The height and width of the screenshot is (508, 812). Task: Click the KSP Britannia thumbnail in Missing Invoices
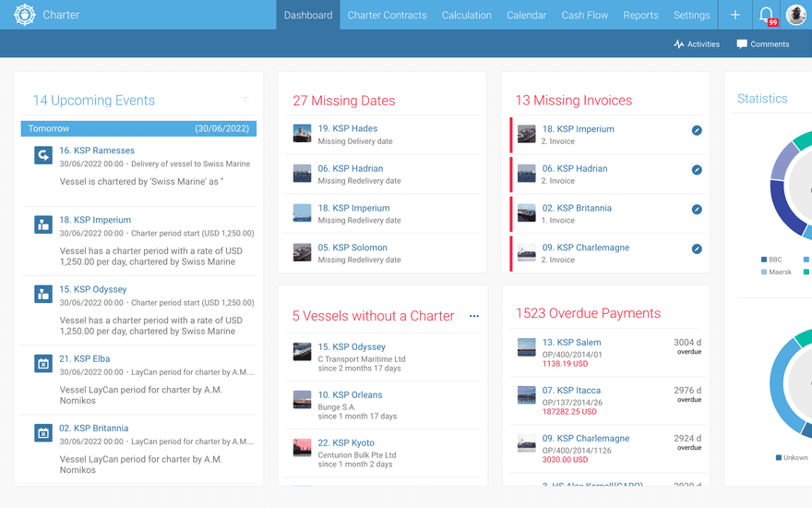click(x=527, y=212)
